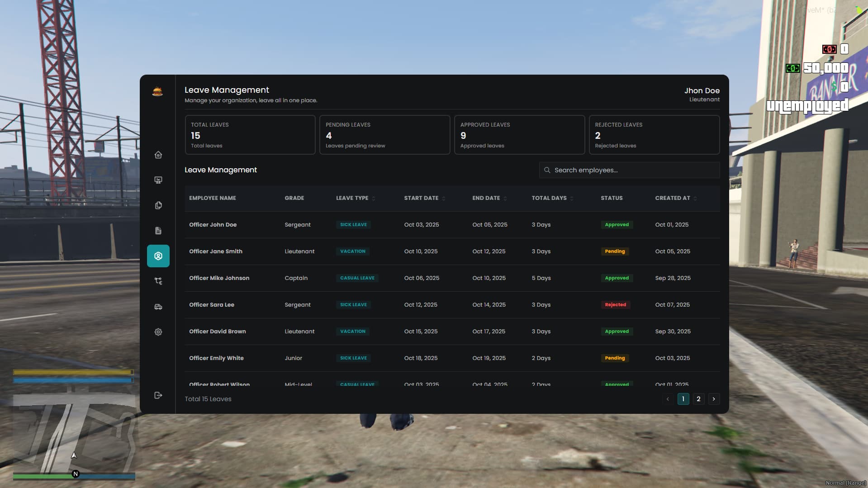Click the next page arrow
The height and width of the screenshot is (488, 868).
(714, 399)
